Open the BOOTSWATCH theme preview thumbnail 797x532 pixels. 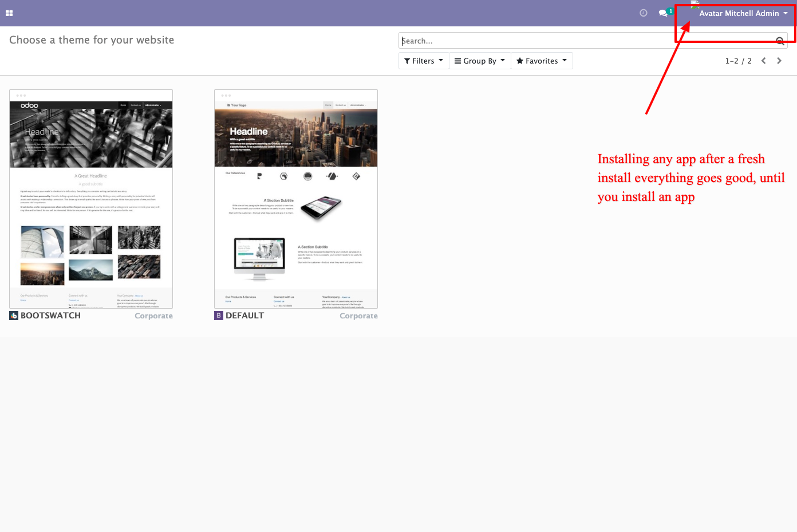click(90, 199)
